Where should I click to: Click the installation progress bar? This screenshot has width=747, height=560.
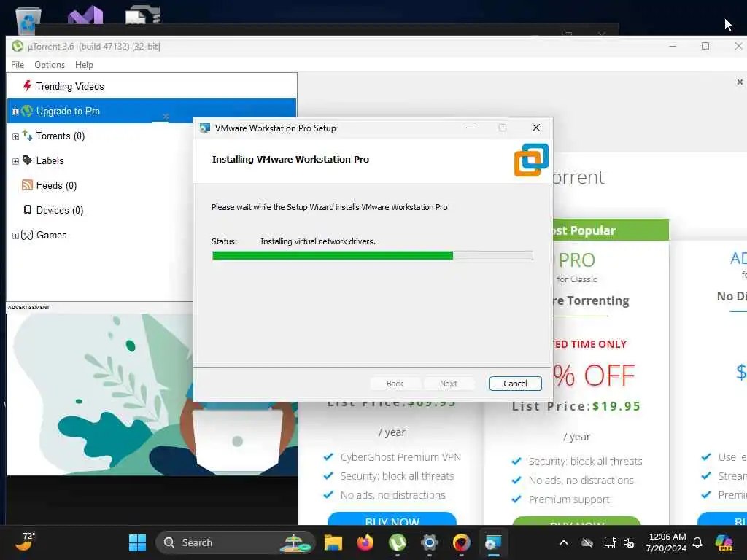point(373,256)
